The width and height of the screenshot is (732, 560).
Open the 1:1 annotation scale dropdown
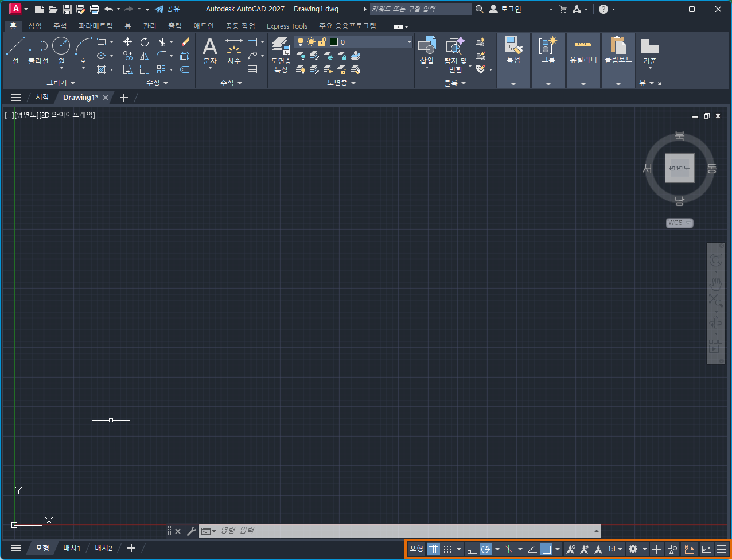[x=615, y=549]
